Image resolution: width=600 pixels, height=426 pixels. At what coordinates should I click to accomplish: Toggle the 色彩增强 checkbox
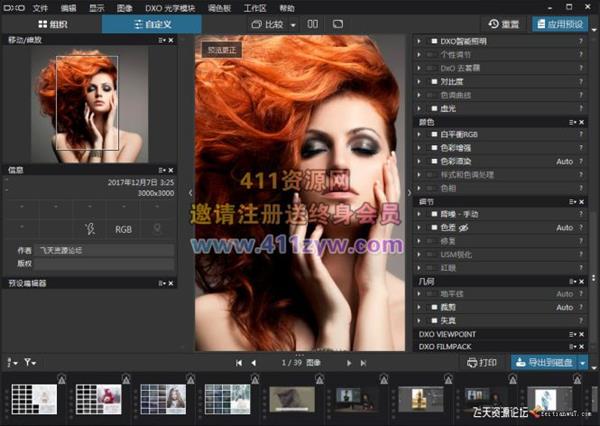click(433, 147)
